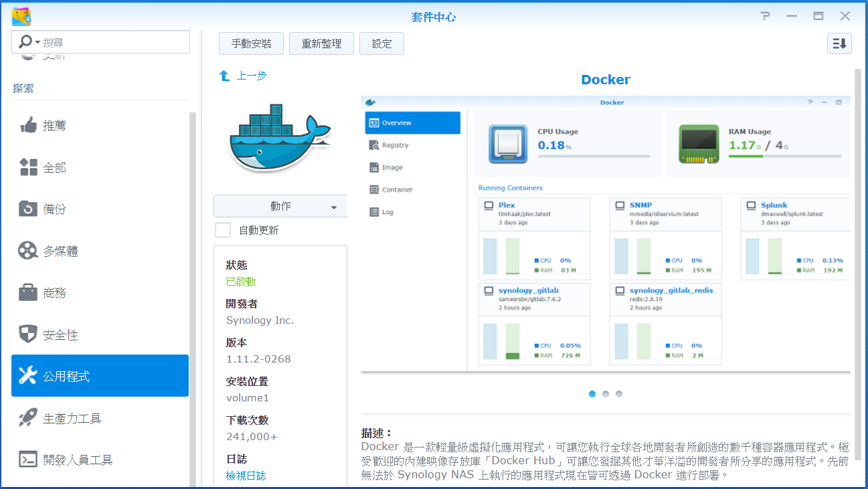Image resolution: width=868 pixels, height=489 pixels.
Task: Click the volume1 install location text
Action: [x=248, y=397]
